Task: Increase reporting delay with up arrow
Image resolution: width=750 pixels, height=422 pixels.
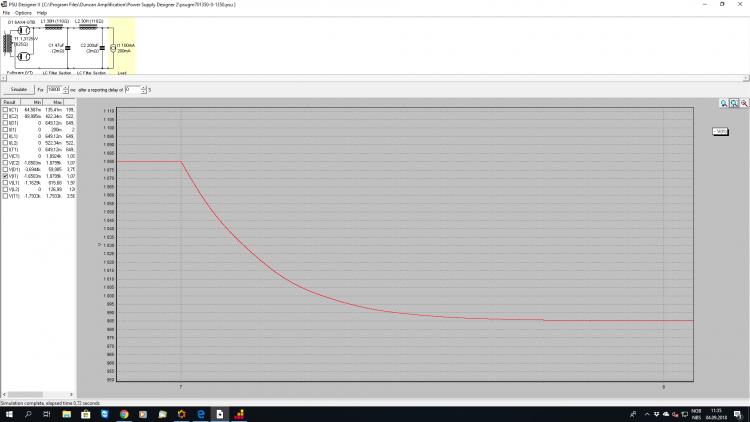Action: pyautogui.click(x=143, y=88)
